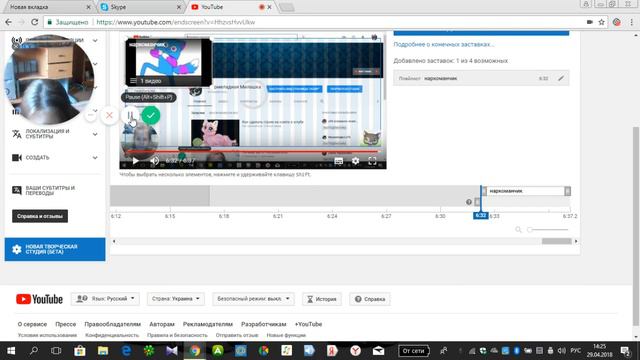The image size is (640, 360).
Task: Pause the screen recording
Action: 130,116
